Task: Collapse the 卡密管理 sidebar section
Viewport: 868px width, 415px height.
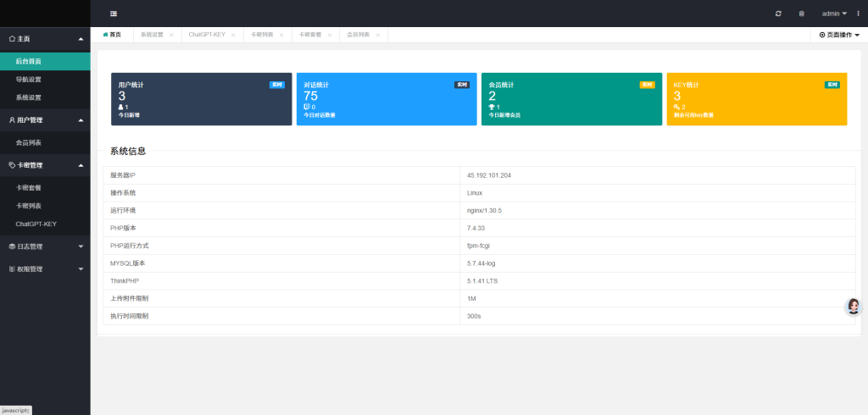Action: tap(45, 165)
